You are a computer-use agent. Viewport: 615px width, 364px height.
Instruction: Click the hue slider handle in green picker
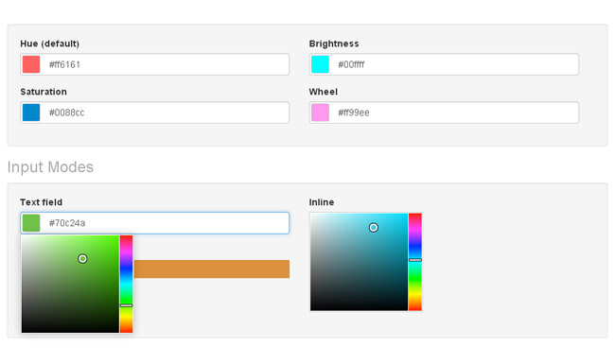[x=126, y=305]
